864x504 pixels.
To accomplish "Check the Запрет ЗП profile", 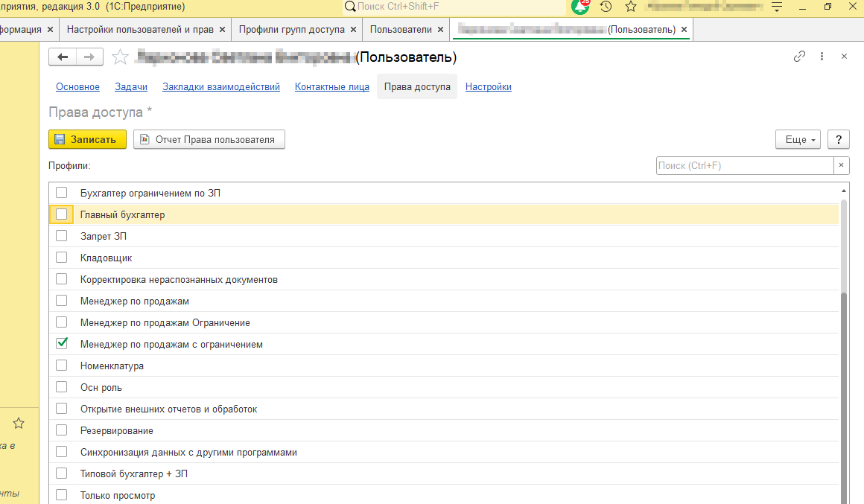I will pos(62,236).
